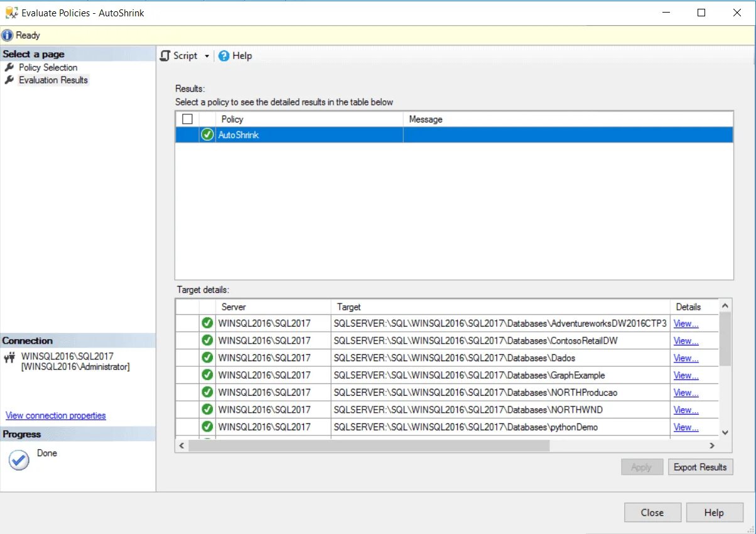Screen dimensions: 756x534
Task: Open View details link for ContosoRetailDW
Action: click(686, 341)
